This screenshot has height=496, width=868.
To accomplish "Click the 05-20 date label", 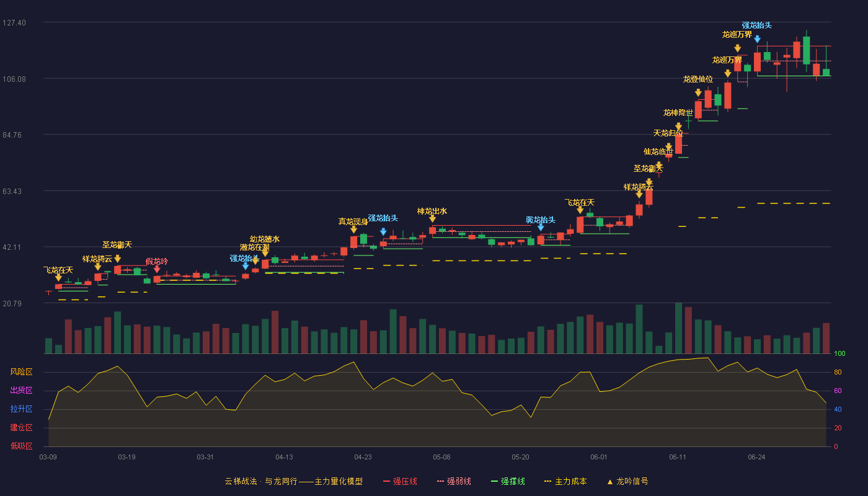I will coord(521,457).
